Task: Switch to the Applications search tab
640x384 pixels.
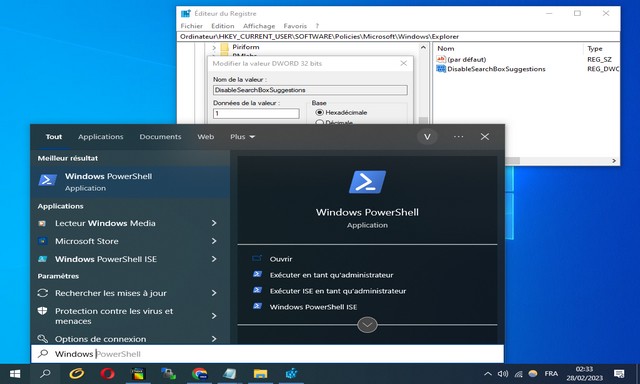Action: pyautogui.click(x=100, y=137)
